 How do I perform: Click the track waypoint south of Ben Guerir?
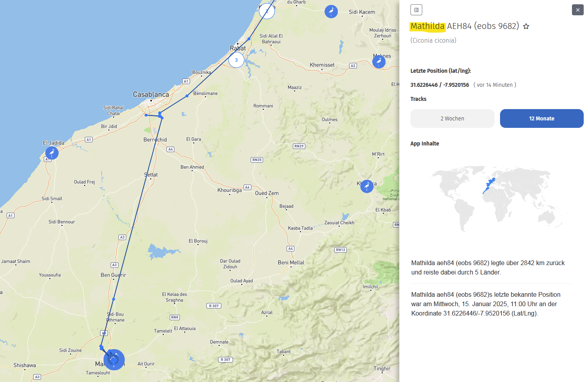pyautogui.click(x=113, y=299)
